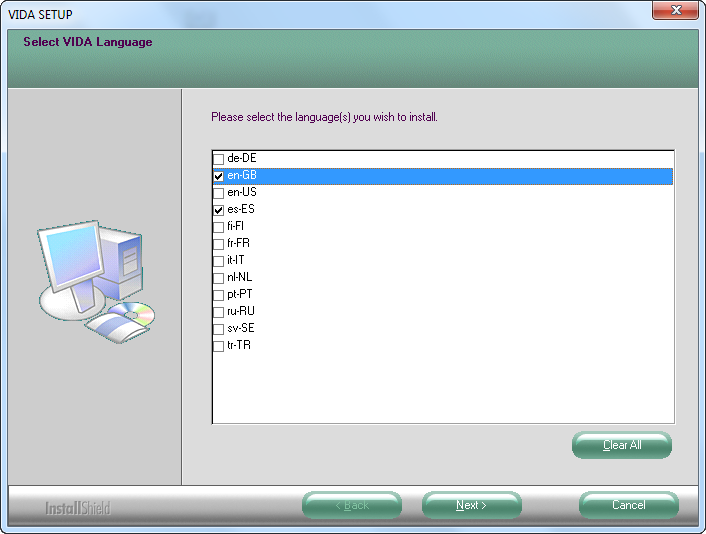Uncheck the es-ES language checkbox
706x534 pixels.
click(218, 210)
